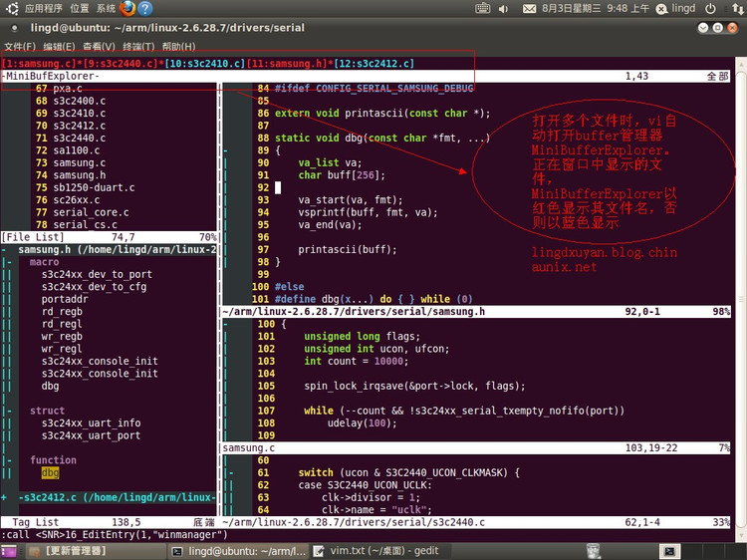Click the Tag List status line

coord(110,522)
